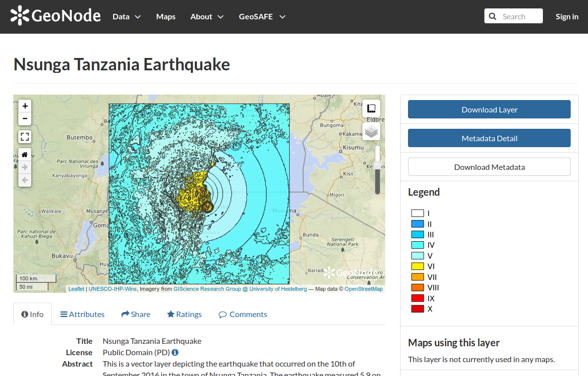Viewport: 588px width, 376px height.
Task: Click the Metadata Detail button
Action: point(489,138)
